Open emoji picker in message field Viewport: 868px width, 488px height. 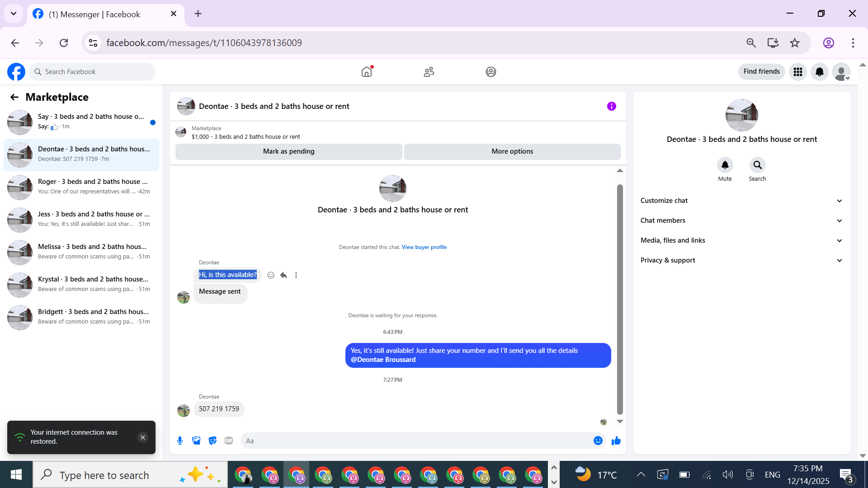tap(598, 441)
